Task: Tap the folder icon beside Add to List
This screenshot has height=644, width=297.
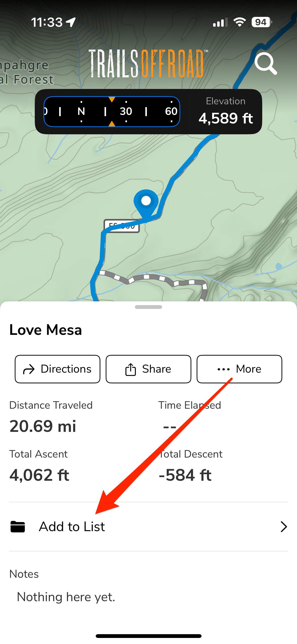Action: [18, 527]
